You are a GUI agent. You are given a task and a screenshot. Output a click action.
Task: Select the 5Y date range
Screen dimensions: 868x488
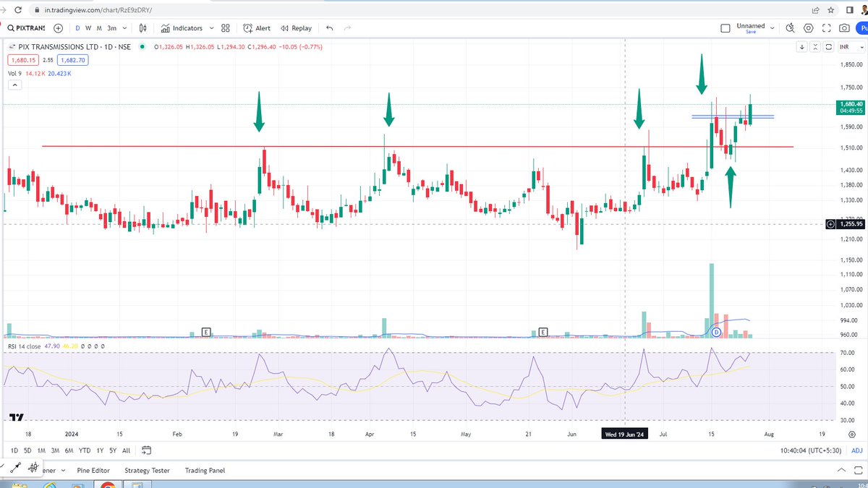(x=113, y=450)
